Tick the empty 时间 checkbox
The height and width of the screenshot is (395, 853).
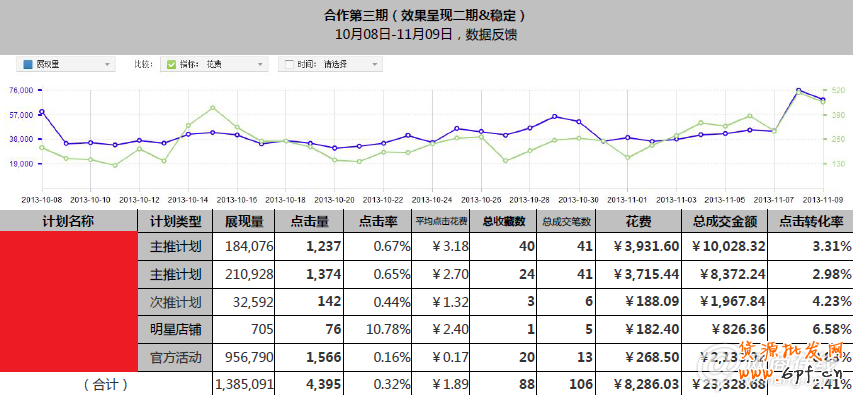click(x=289, y=64)
